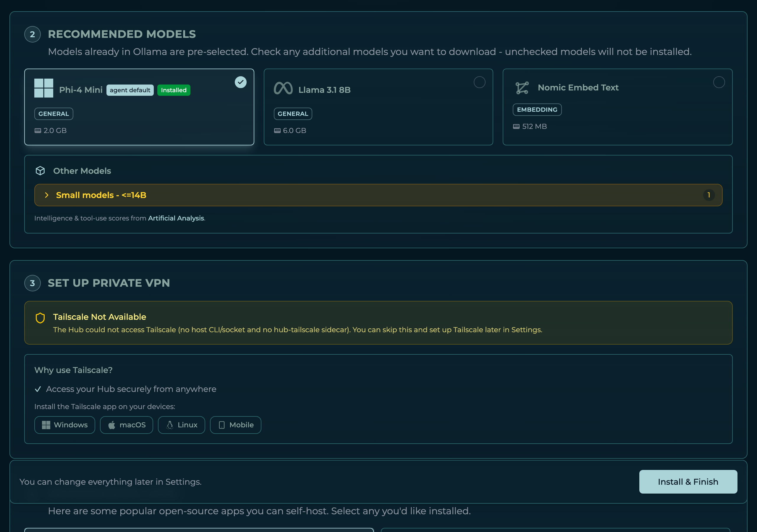Open Tailscale download for Mobile

pos(236,425)
